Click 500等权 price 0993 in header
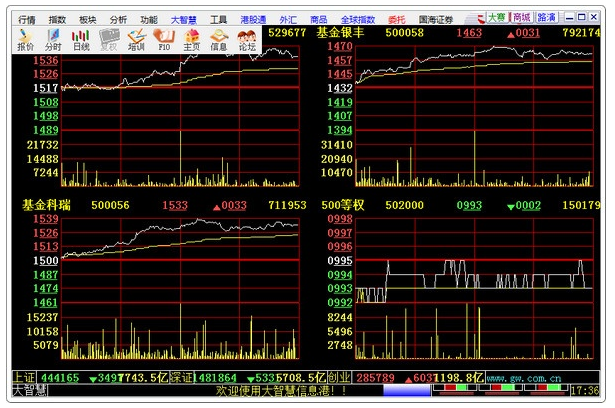Image resolution: width=615 pixels, height=408 pixels. [469, 205]
